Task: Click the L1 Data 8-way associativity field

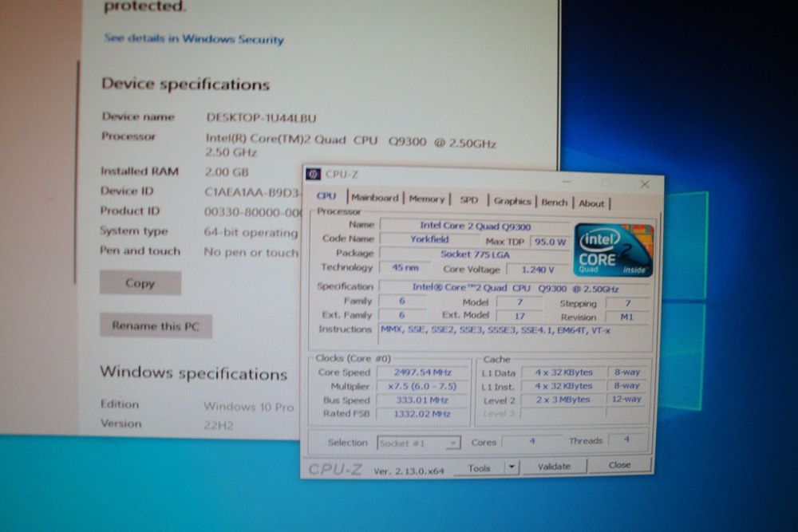Action: pyautogui.click(x=627, y=372)
